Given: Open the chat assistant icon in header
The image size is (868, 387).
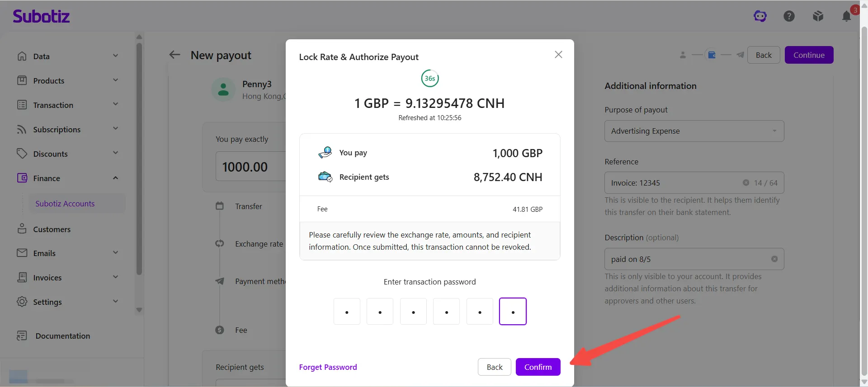Looking at the screenshot, I should (760, 16).
